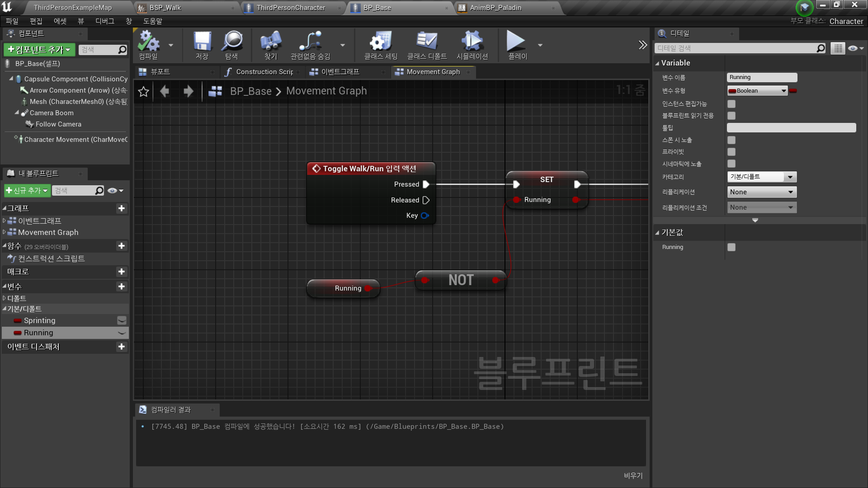Viewport: 868px width, 488px height.
Task: Click the Compile (컴파일) toolbar icon
Action: click(x=148, y=42)
